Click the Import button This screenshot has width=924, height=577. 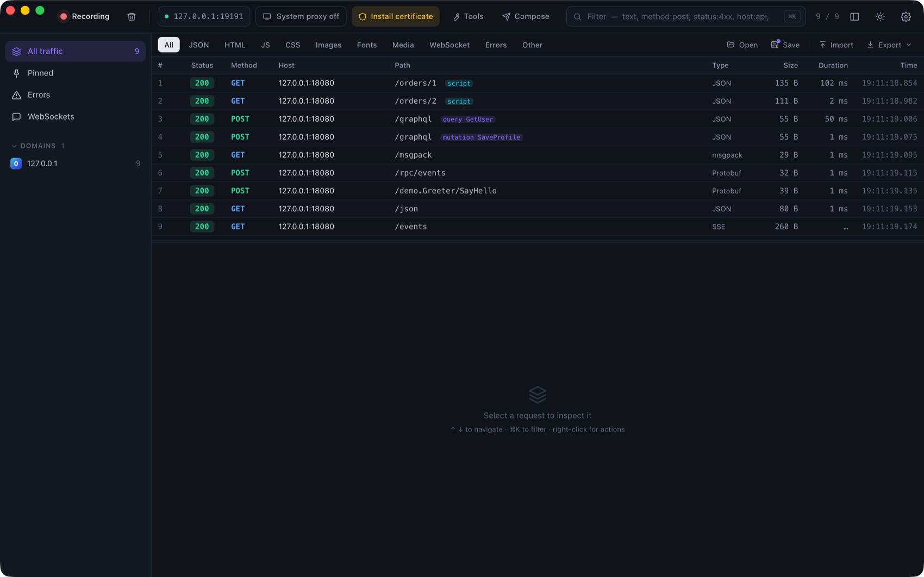point(836,45)
